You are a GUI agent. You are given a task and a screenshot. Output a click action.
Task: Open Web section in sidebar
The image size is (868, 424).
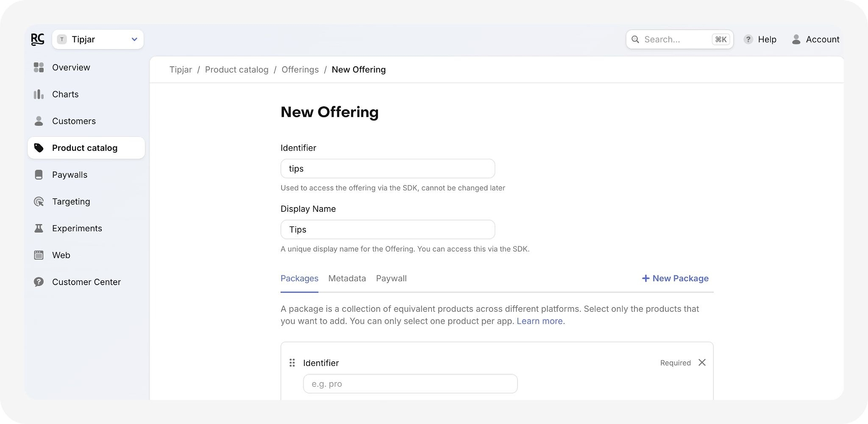pyautogui.click(x=86, y=255)
